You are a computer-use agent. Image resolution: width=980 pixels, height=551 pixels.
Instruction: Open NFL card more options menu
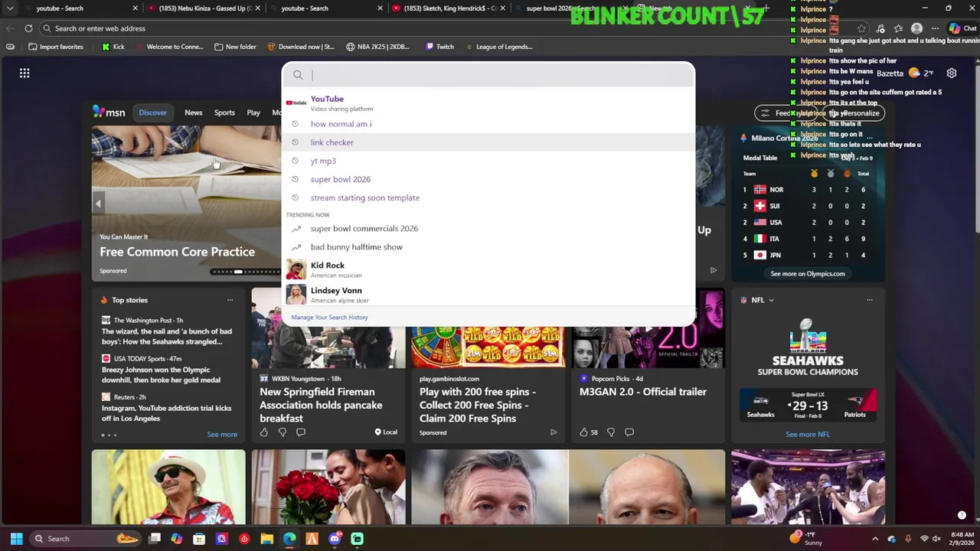click(870, 300)
